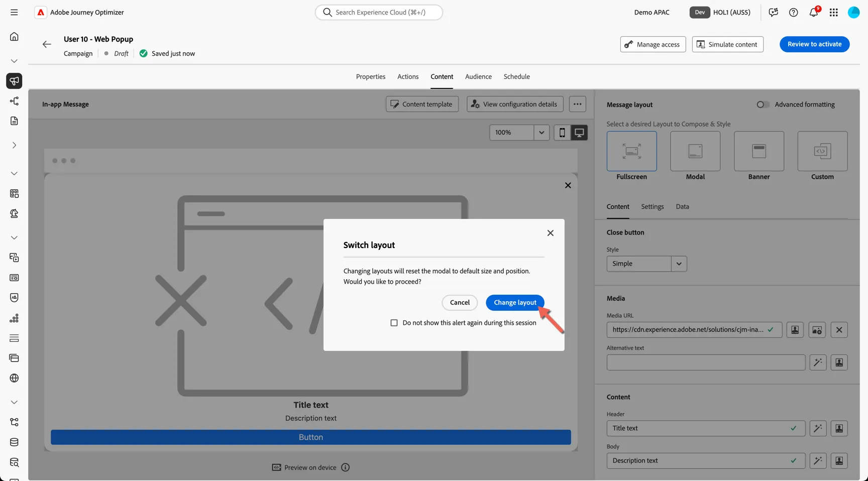The width and height of the screenshot is (868, 481).
Task: Open the Settings tab in message layout
Action: (x=653, y=207)
